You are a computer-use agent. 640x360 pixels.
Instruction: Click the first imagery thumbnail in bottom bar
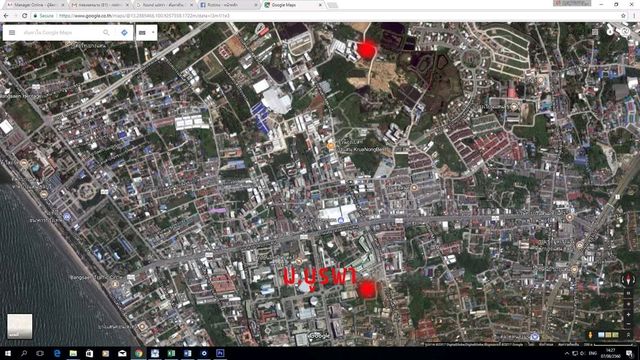(x=601, y=335)
